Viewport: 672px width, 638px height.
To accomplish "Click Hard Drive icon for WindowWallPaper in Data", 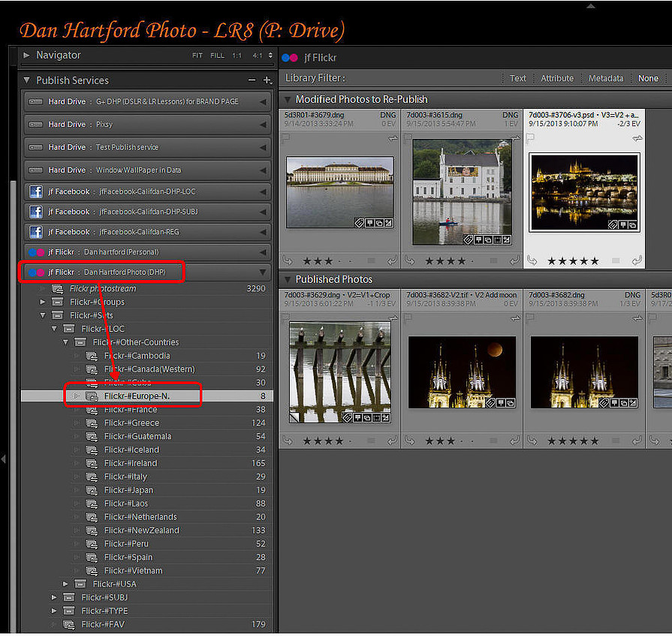I will tap(35, 170).
